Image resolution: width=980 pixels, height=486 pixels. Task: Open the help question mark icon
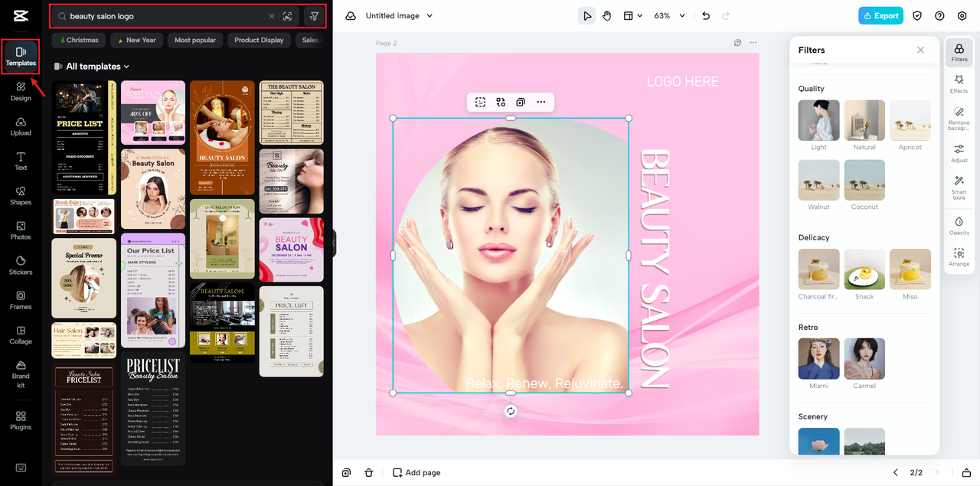[939, 15]
